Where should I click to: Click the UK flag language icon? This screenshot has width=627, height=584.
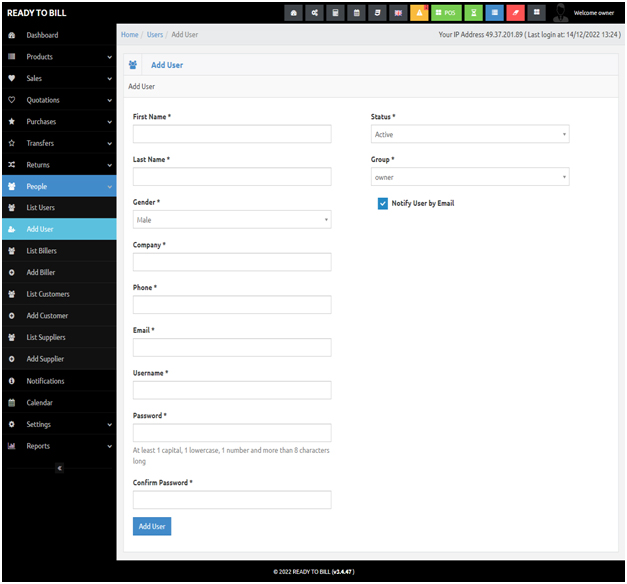(398, 13)
